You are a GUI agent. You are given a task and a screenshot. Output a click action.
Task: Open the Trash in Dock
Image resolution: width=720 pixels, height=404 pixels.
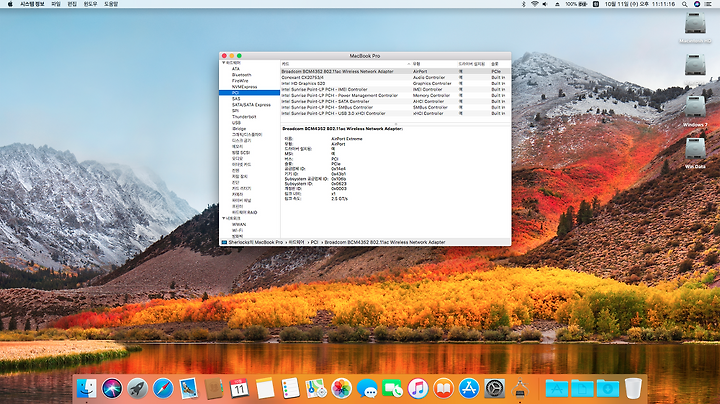[x=633, y=388]
